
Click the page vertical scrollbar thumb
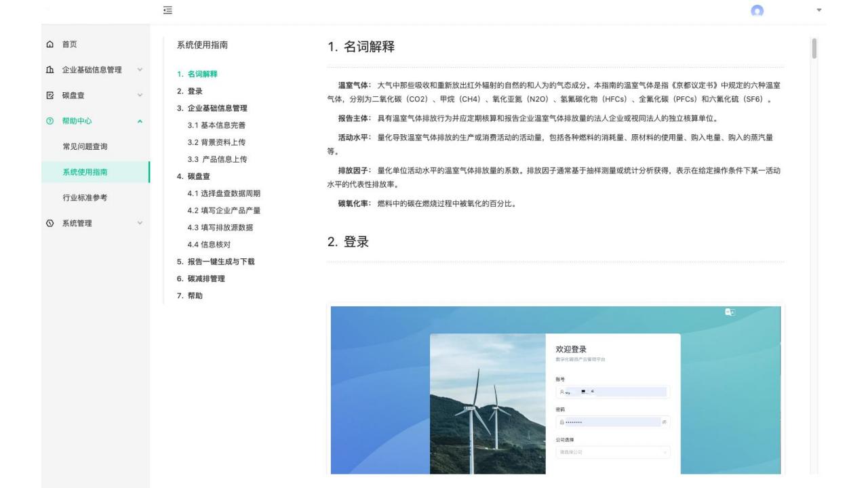coord(814,49)
